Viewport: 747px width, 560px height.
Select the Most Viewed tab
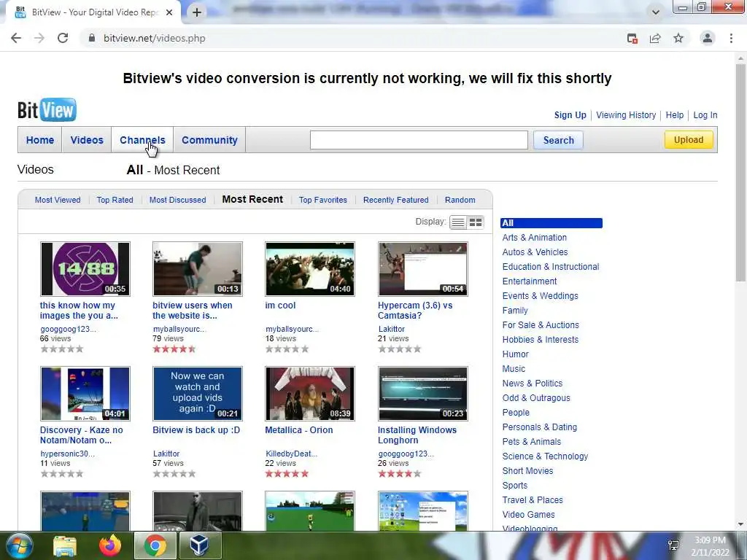tap(58, 200)
